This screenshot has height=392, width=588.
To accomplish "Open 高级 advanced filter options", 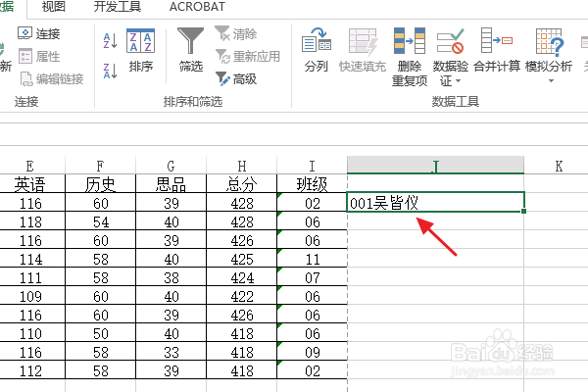I will click(x=236, y=78).
